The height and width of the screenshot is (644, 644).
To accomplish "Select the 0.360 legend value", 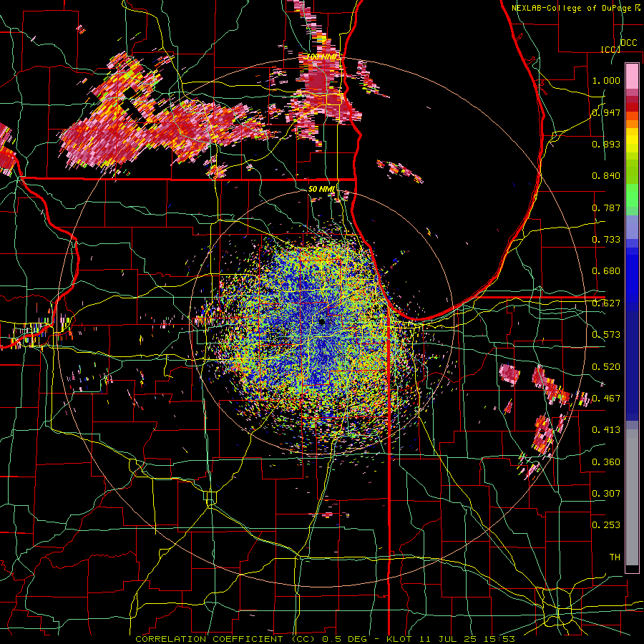I will [606, 462].
